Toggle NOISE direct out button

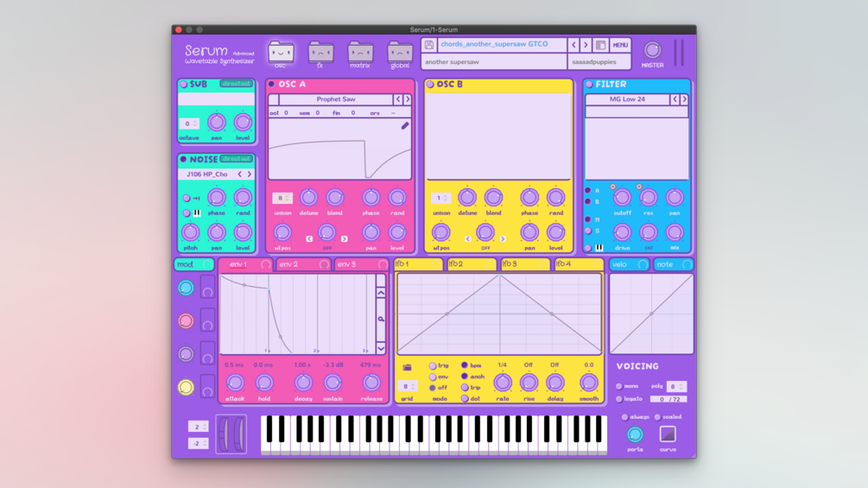coord(237,159)
